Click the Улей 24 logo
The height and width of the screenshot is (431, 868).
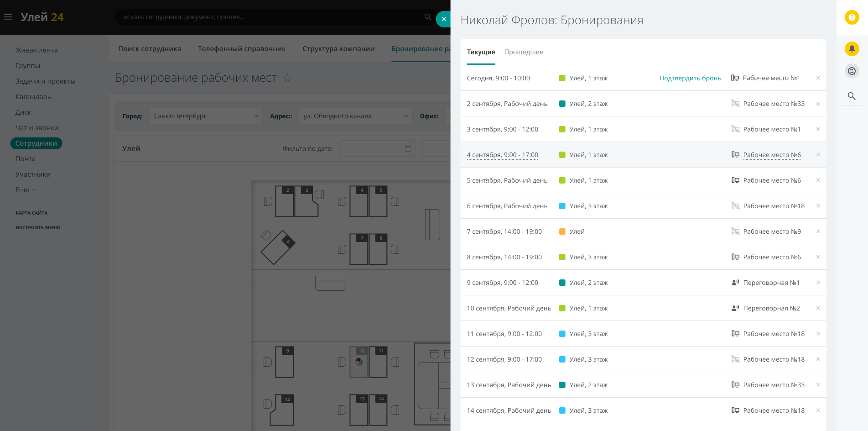pos(42,17)
